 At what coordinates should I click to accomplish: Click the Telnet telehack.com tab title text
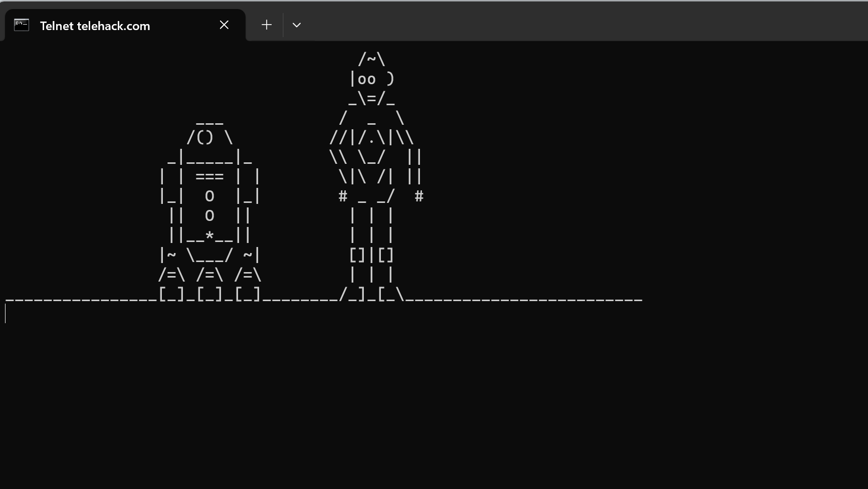click(x=95, y=26)
